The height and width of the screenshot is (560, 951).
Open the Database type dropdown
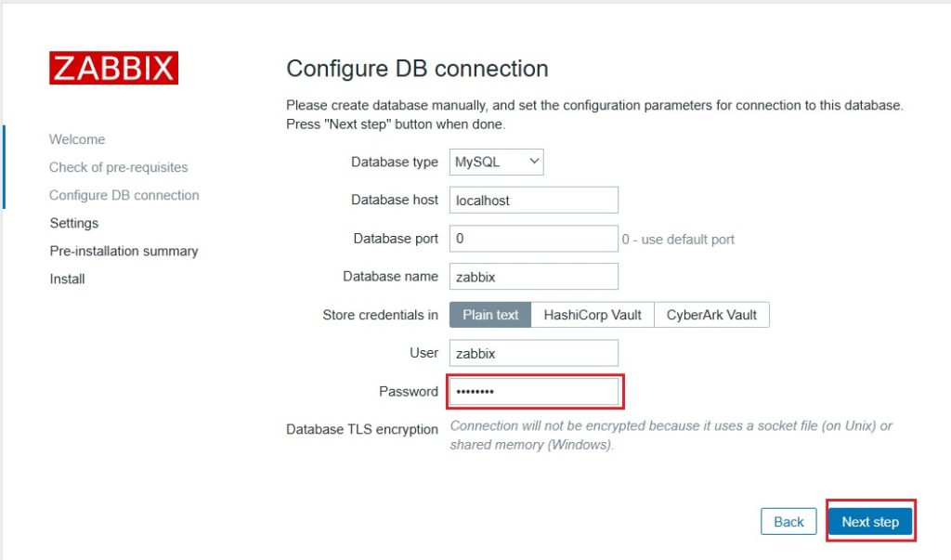click(x=497, y=162)
